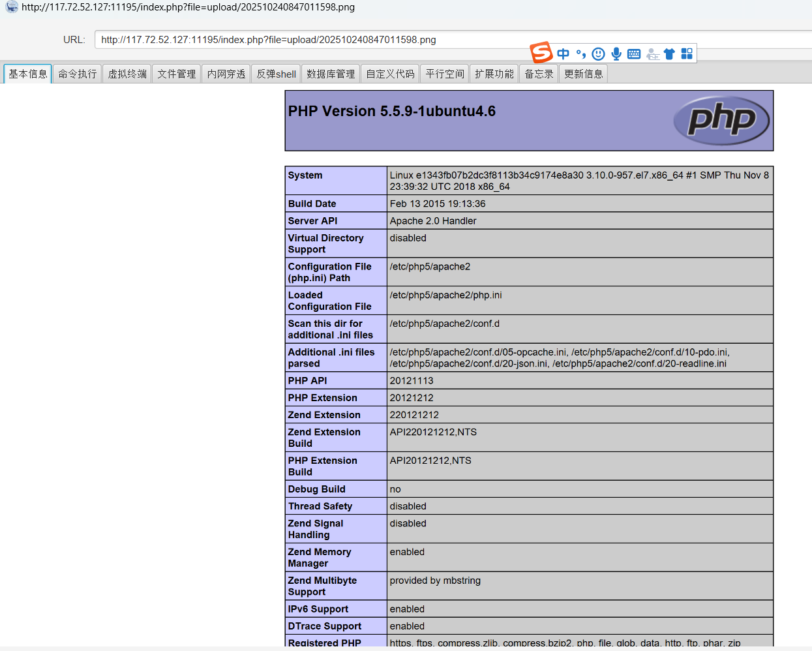Click the Apache 2.0 Handler value

(x=433, y=221)
